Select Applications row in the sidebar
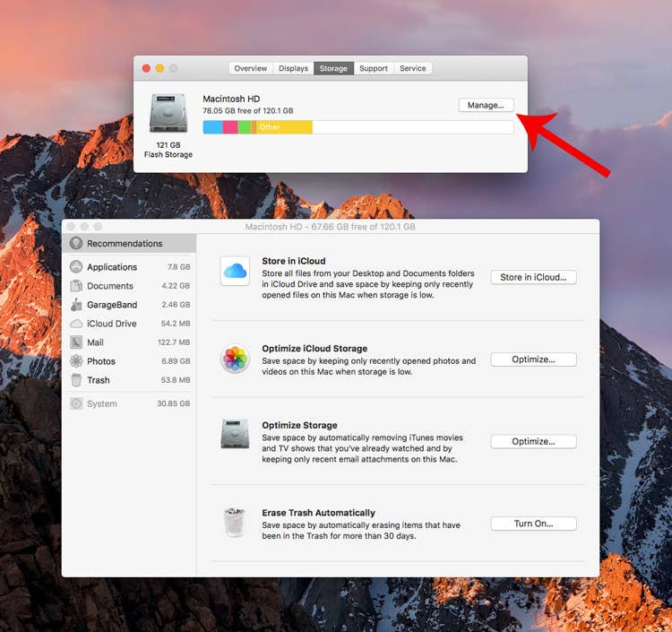Image resolution: width=672 pixels, height=632 pixels. (x=129, y=266)
